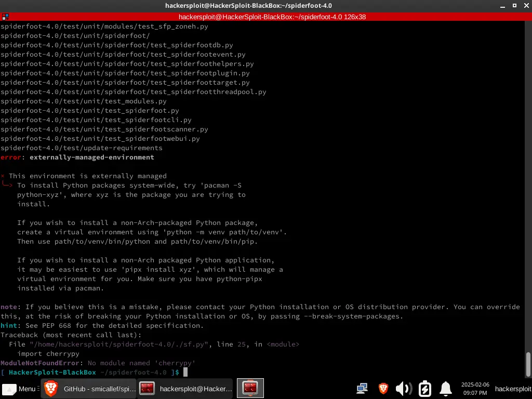Click the line ending test_spiderfootdb.py
This screenshot has height=399, width=532.
point(117,45)
